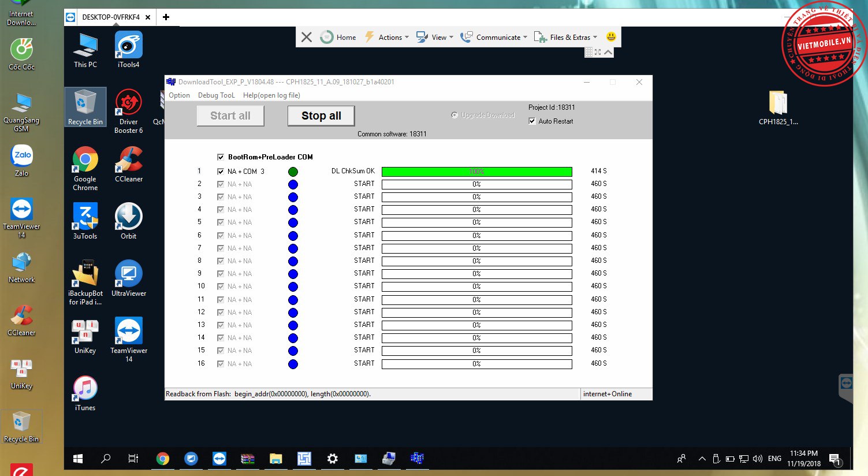Open the Debug Tool menu
This screenshot has height=476, width=868.
click(217, 95)
